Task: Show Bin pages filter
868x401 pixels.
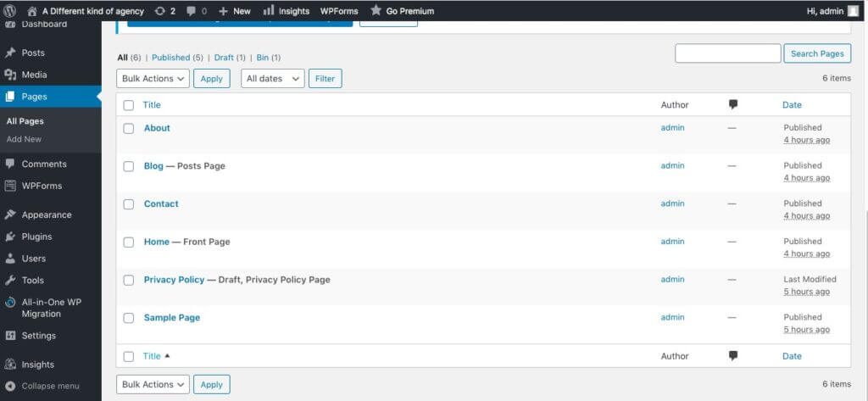Action: point(263,58)
